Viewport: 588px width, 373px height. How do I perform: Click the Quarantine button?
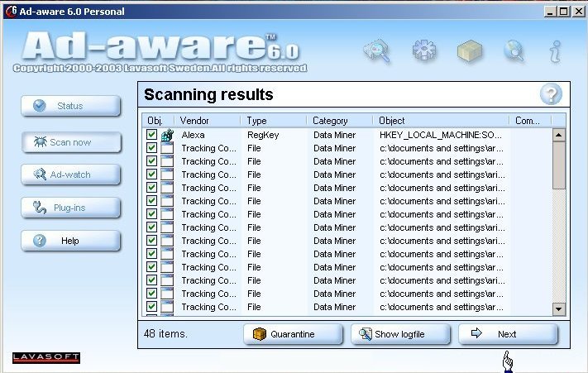(293, 334)
